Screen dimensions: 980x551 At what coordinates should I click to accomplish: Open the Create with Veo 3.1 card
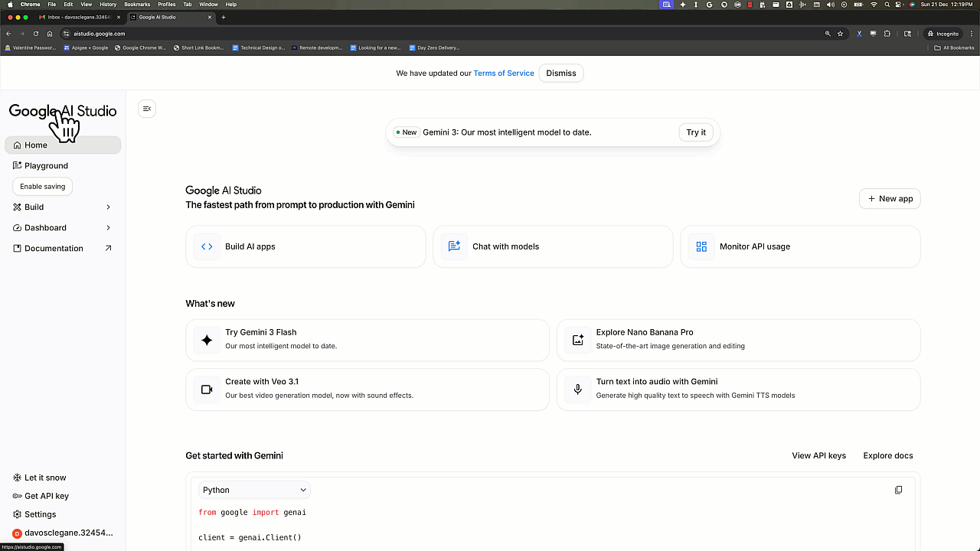(x=367, y=390)
